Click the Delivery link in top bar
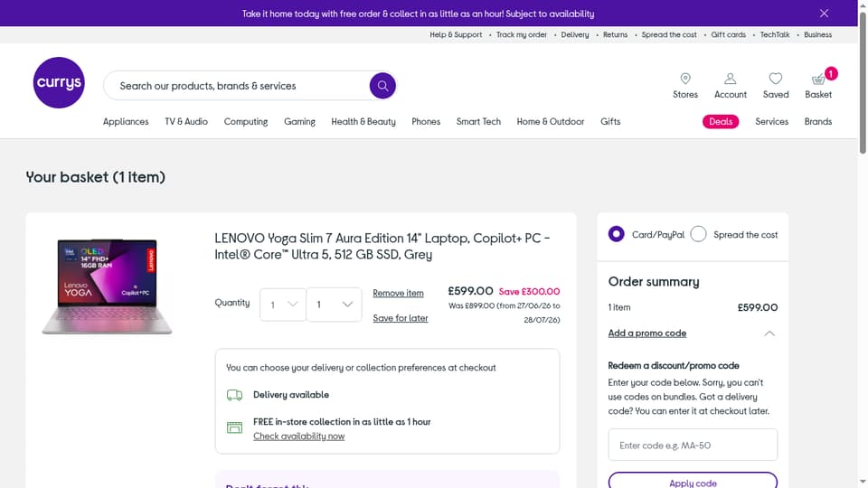868x488 pixels. click(x=575, y=35)
